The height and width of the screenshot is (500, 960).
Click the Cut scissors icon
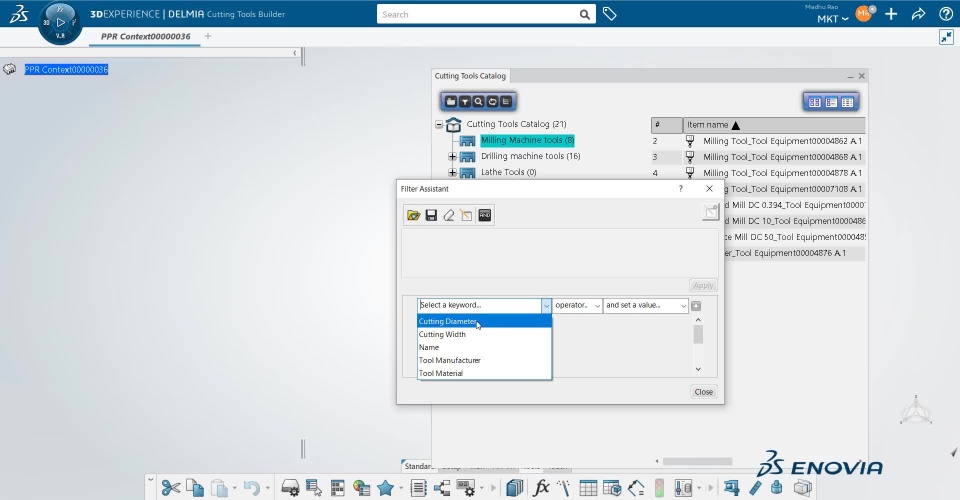point(171,488)
